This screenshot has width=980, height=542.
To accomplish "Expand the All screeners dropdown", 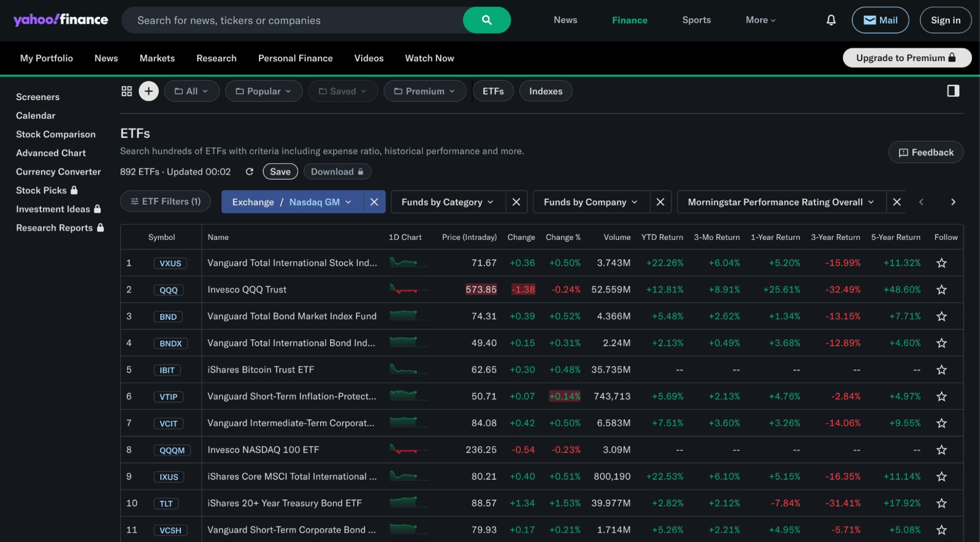I will tap(192, 91).
